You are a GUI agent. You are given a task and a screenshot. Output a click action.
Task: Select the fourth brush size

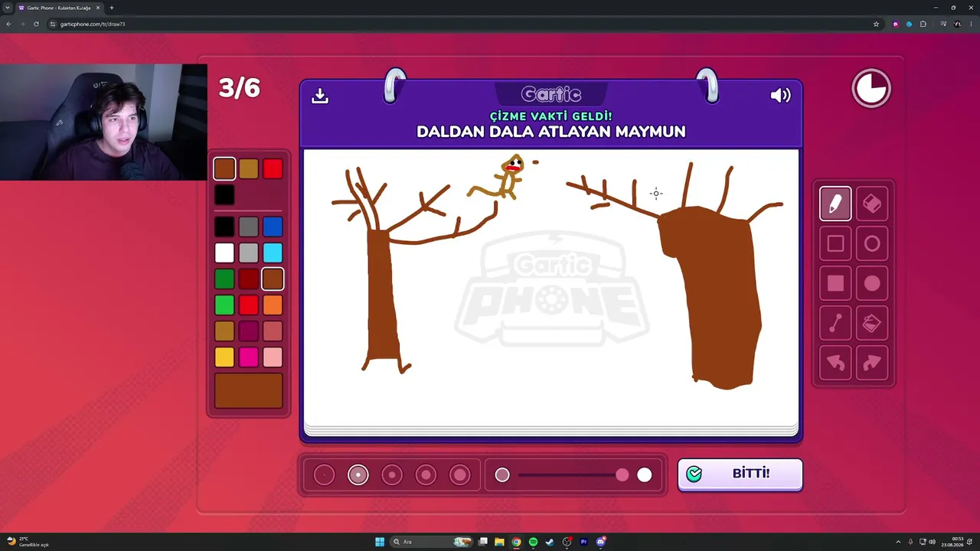[426, 475]
